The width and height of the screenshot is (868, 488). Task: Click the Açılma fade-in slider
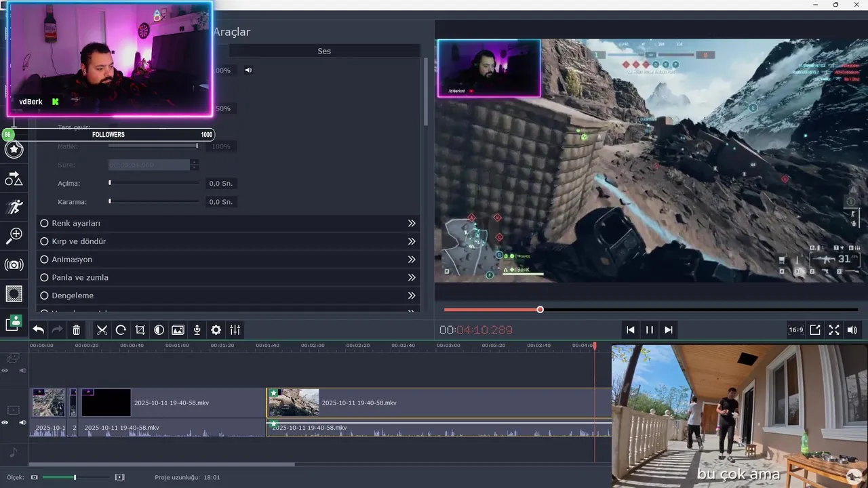[x=154, y=183]
